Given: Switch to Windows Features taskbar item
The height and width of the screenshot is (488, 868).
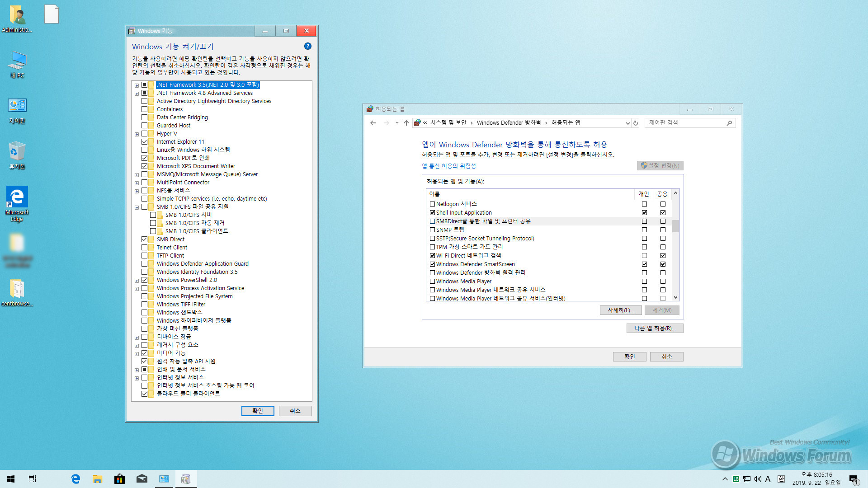Looking at the screenshot, I should click(186, 479).
